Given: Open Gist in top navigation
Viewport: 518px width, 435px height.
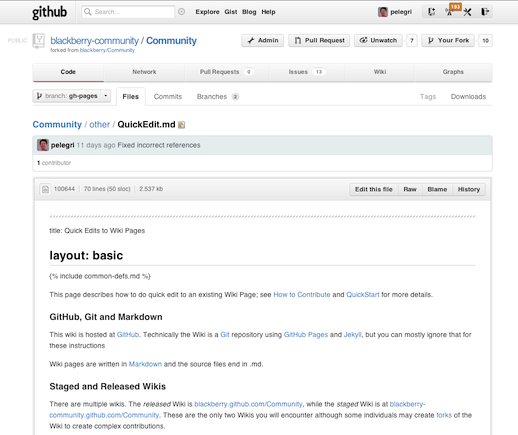Looking at the screenshot, I should pyautogui.click(x=231, y=12).
